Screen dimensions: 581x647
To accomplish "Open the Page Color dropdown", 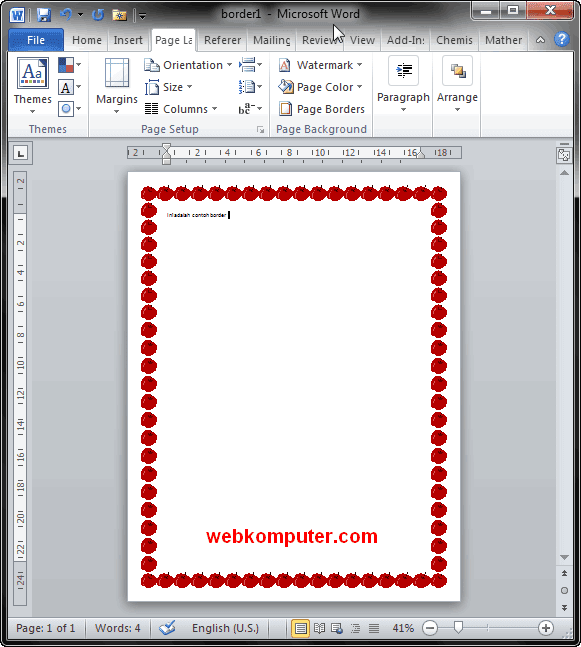I will [320, 87].
